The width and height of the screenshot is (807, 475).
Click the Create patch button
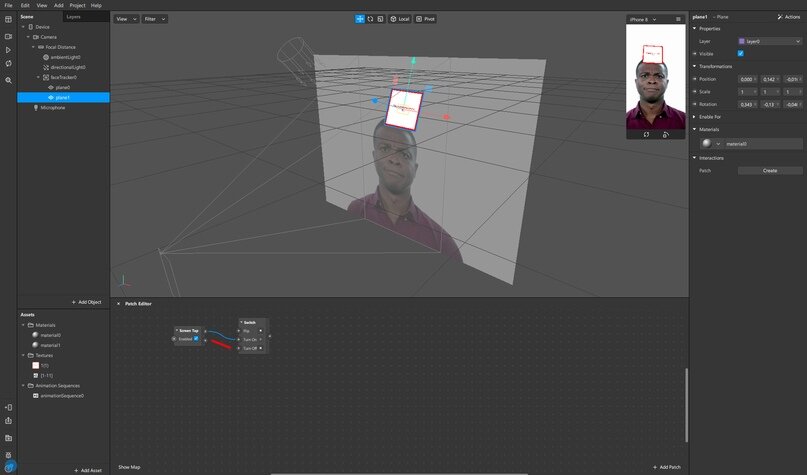pos(769,170)
